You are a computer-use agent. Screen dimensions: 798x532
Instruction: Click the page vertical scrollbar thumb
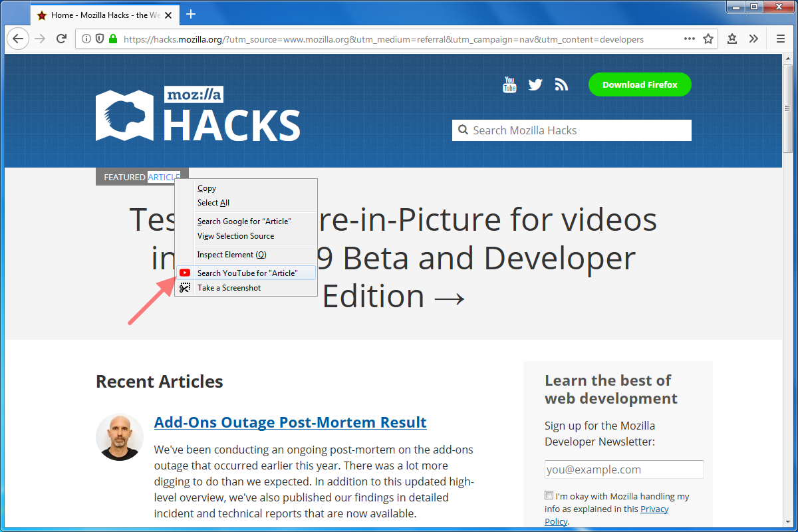coord(788,108)
